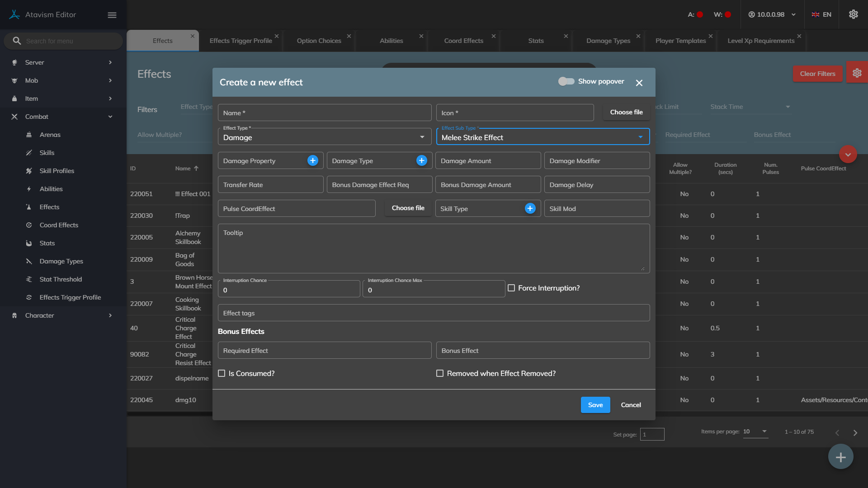The width and height of the screenshot is (868, 488).
Task: Click the Name input field
Action: point(324,113)
